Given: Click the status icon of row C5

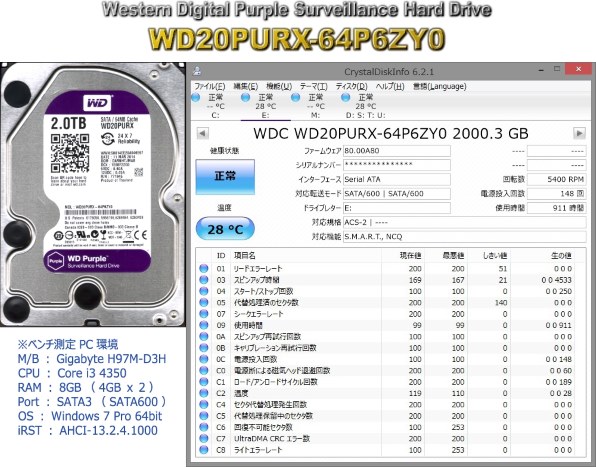Looking at the screenshot, I should [204, 416].
